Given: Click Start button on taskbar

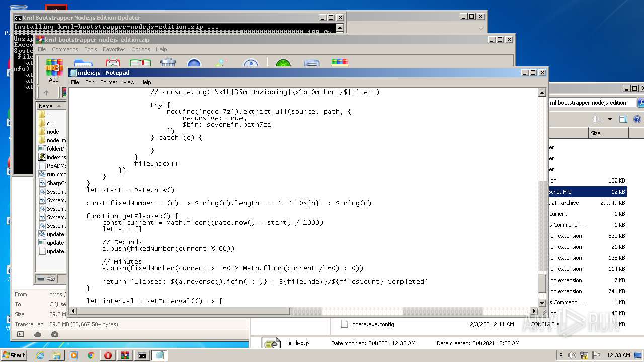Looking at the screenshot, I should [x=14, y=355].
